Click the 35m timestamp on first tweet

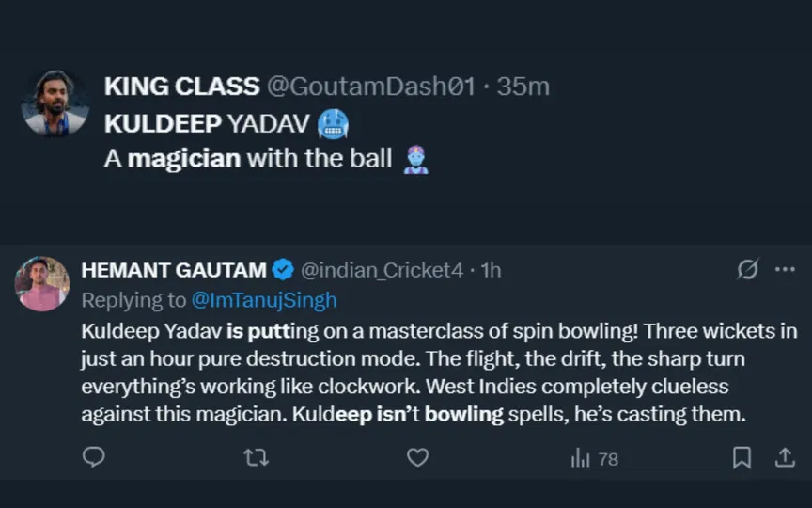(523, 87)
